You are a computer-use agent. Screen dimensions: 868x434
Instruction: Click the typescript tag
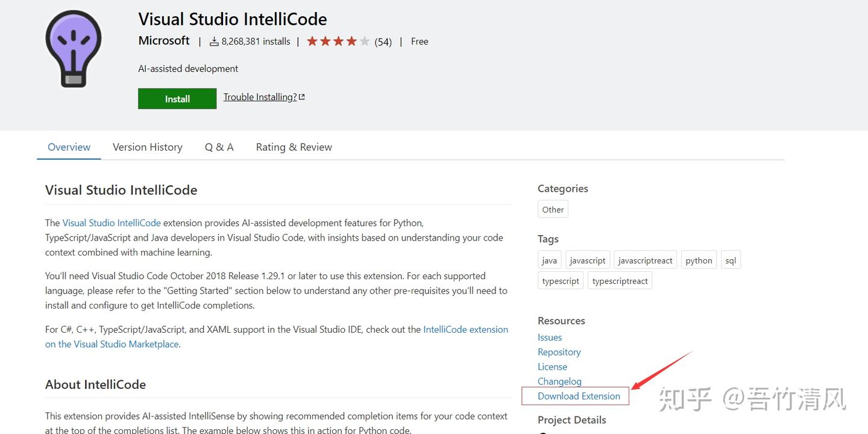[x=561, y=281]
